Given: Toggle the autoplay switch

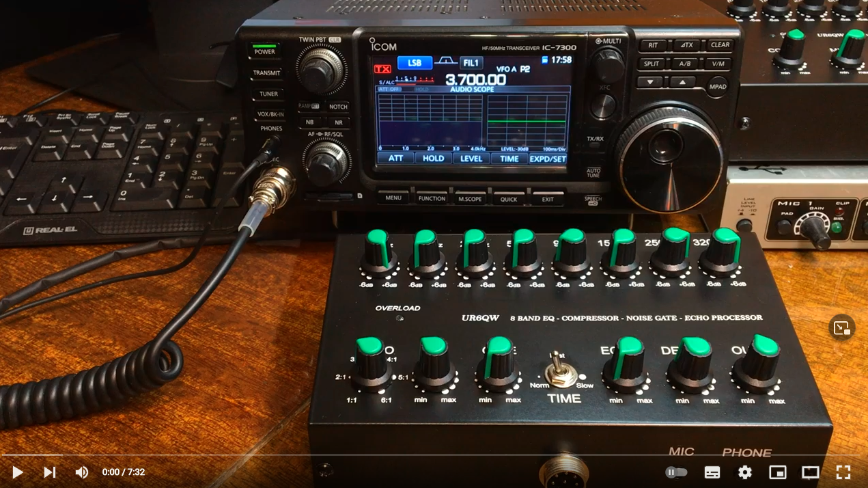Looking at the screenshot, I should [x=676, y=472].
